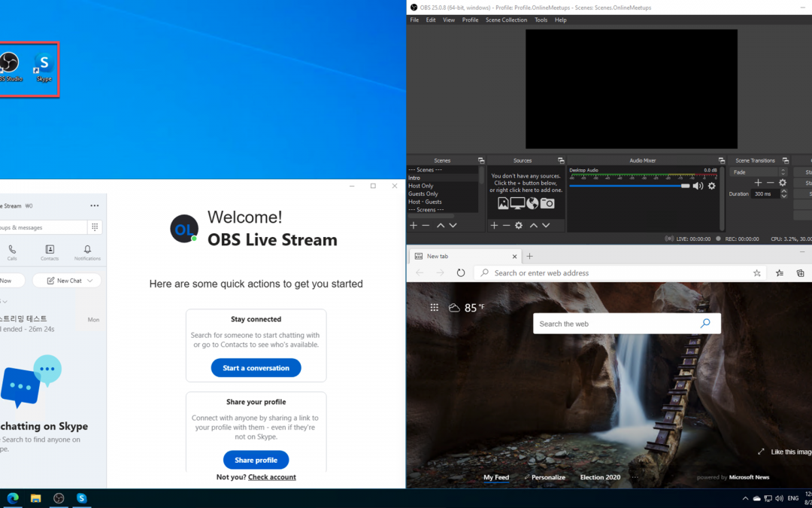Viewport: 812px width, 508px height.
Task: Open a new Edge tab with plus
Action: tap(529, 256)
